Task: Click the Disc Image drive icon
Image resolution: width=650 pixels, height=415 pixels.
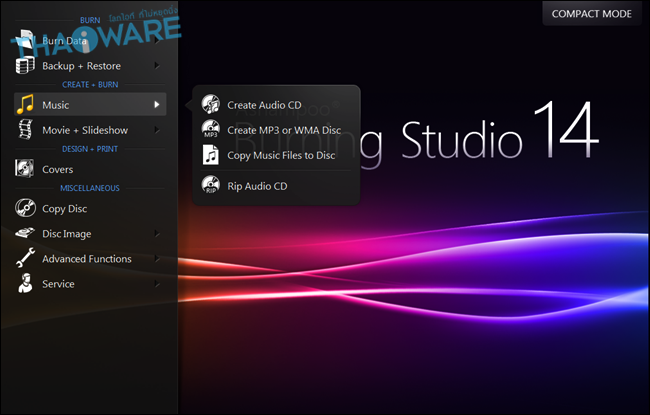Action: pos(25,233)
